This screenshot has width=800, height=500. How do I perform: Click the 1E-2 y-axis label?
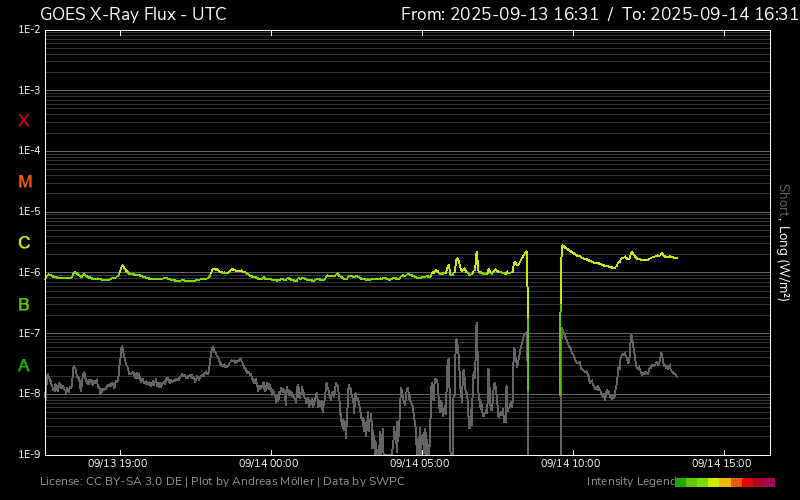point(29,30)
